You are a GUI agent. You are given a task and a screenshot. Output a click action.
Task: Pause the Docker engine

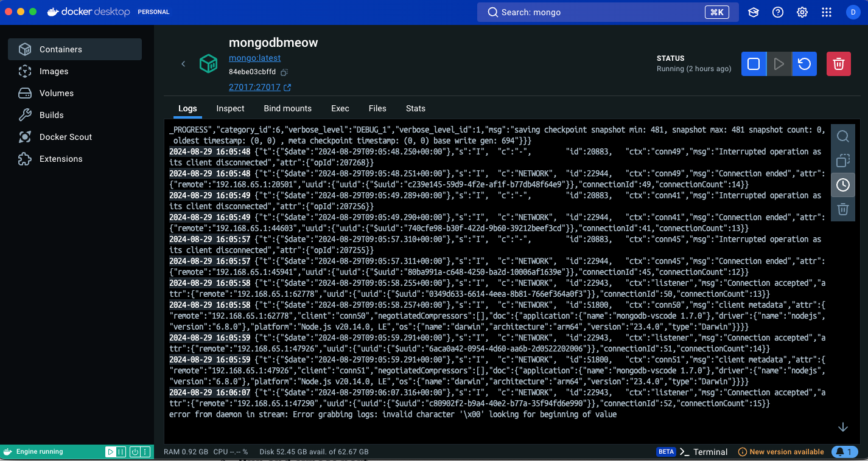pyautogui.click(x=121, y=452)
